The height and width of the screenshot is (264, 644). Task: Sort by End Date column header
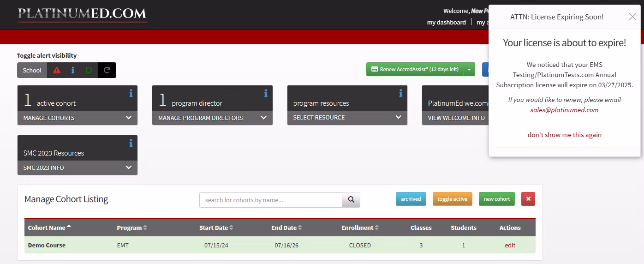287,228
